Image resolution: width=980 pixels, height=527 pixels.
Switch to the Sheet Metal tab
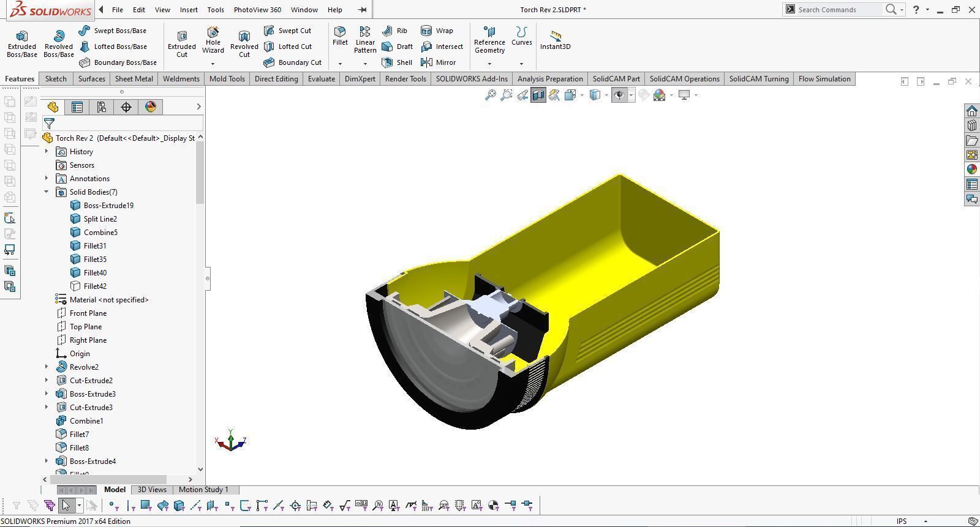(134, 79)
